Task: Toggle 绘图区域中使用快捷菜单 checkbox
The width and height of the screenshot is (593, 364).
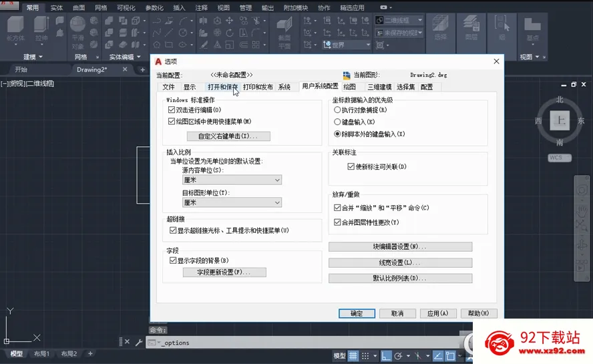Action: pyautogui.click(x=172, y=122)
